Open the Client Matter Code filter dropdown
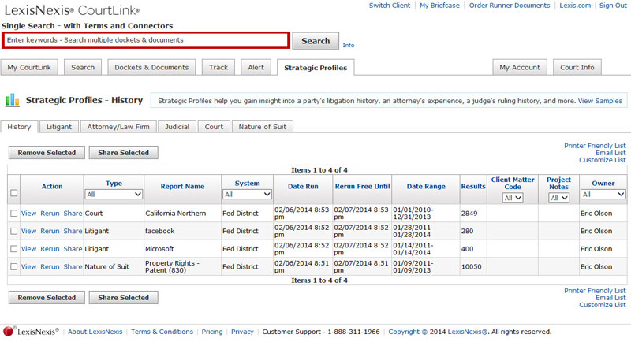This screenshot has height=364, width=631. click(513, 198)
